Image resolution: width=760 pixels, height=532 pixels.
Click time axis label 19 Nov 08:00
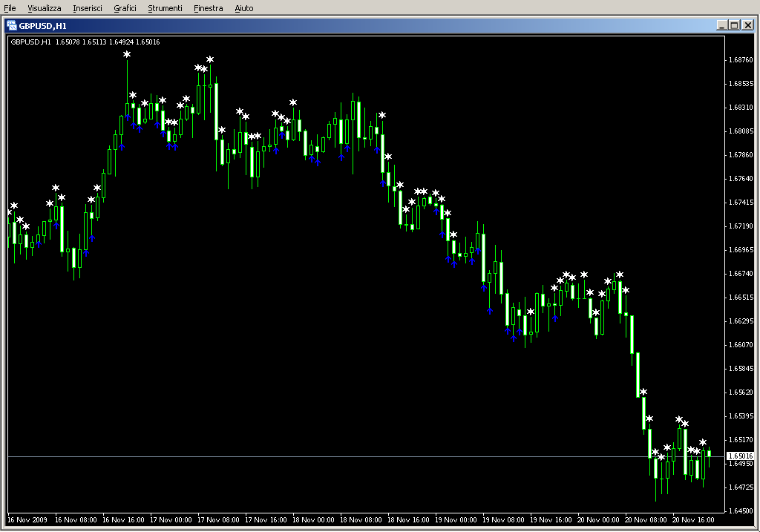504,520
